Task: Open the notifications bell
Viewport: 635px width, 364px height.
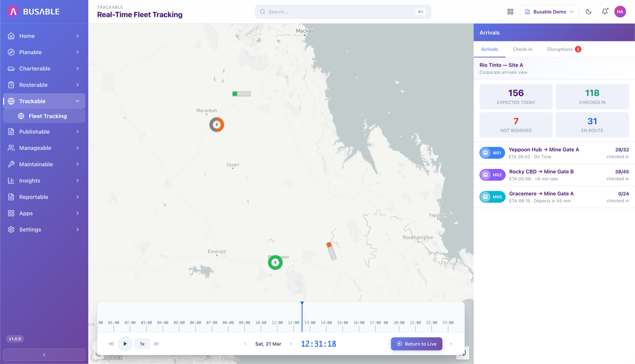Action: 605,12
